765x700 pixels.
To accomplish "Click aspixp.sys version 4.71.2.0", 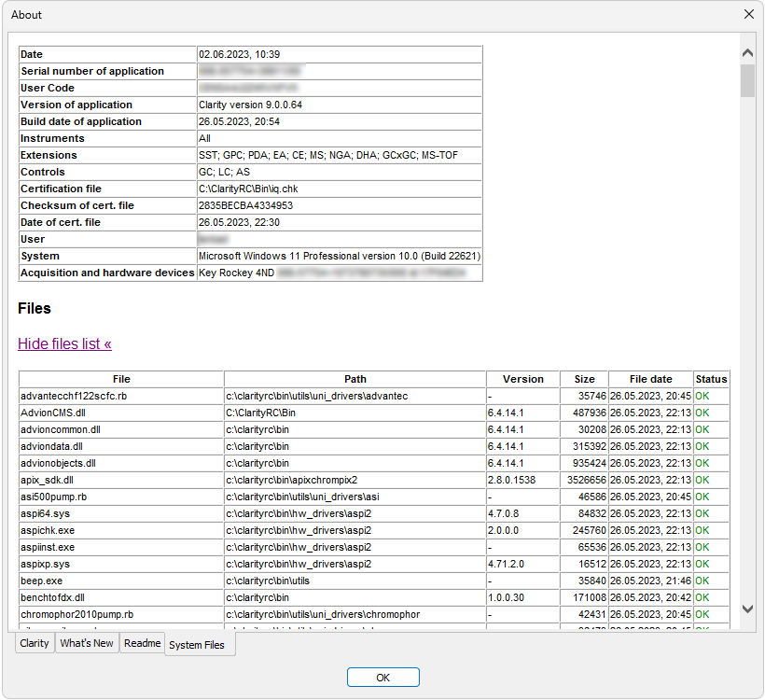I will click(506, 564).
